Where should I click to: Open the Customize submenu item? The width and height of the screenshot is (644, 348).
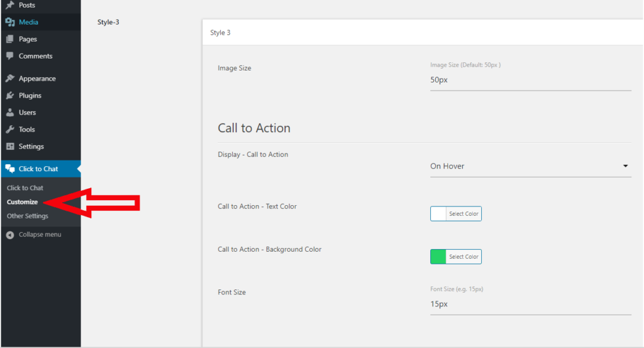(22, 202)
